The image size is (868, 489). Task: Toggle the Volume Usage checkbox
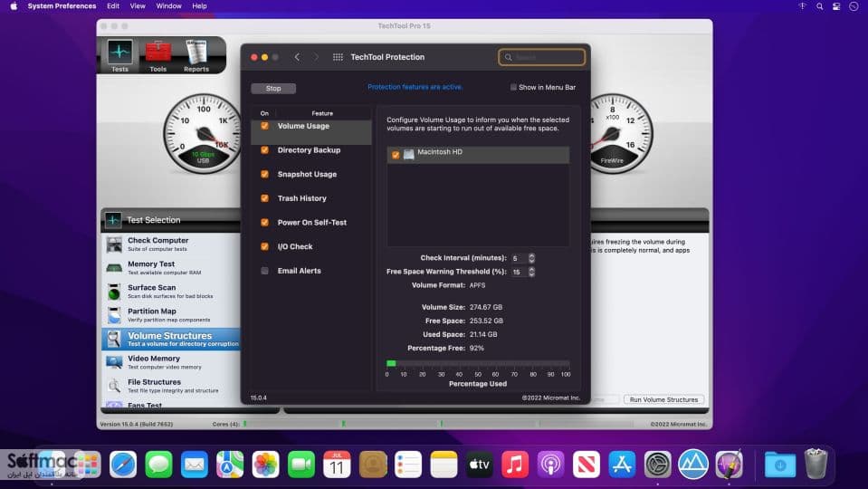pyautogui.click(x=264, y=126)
